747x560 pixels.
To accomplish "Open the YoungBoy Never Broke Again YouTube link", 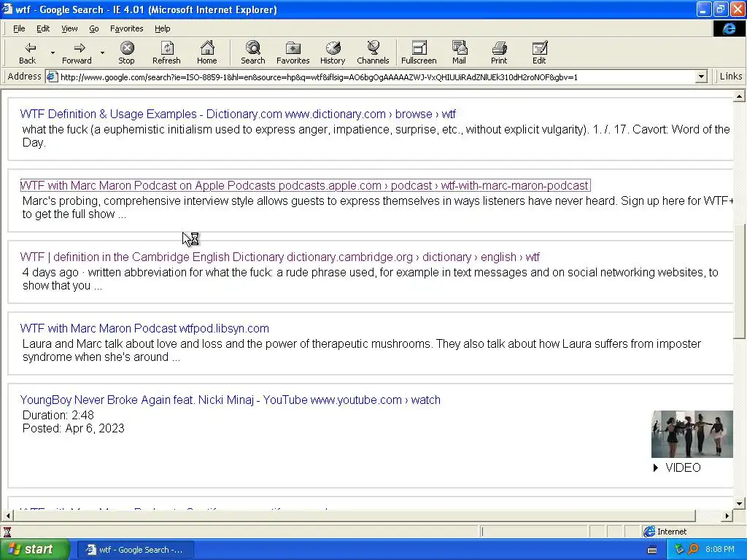I will (230, 400).
